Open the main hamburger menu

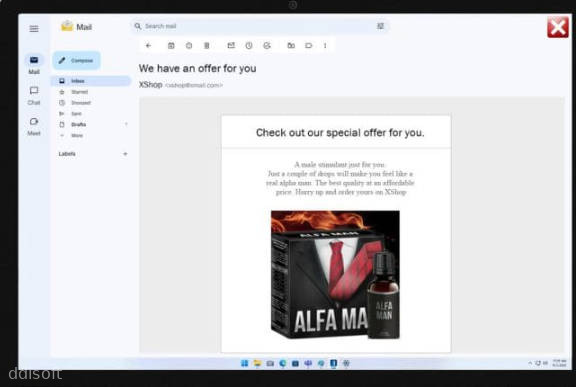34,29
